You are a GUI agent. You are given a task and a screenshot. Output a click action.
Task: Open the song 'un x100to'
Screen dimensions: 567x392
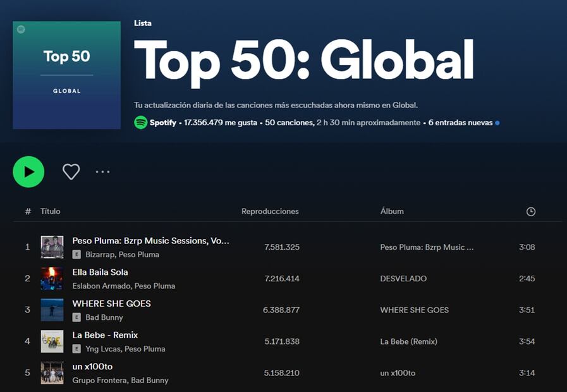[x=91, y=367]
